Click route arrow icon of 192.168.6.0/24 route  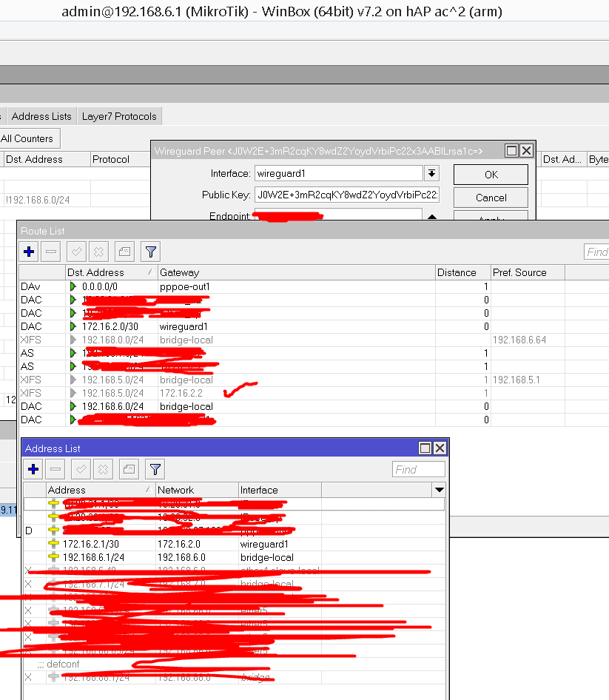coord(73,406)
